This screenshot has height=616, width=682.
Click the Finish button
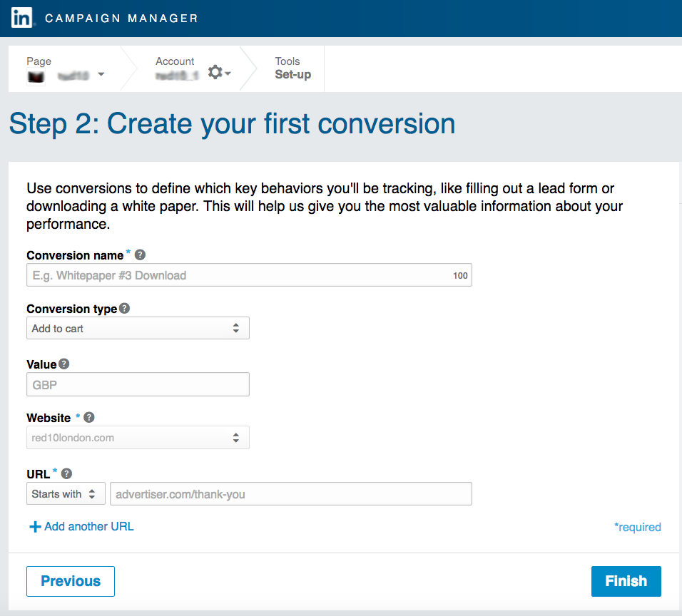(626, 581)
